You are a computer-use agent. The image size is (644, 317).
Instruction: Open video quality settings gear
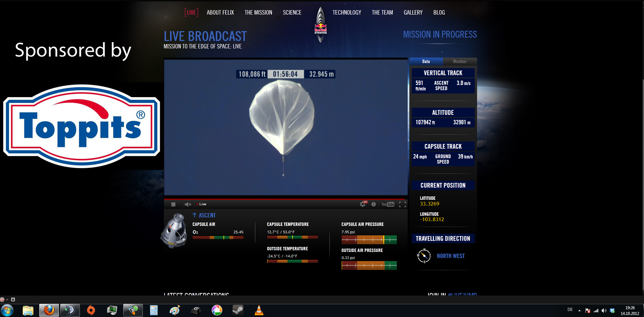tap(363, 204)
